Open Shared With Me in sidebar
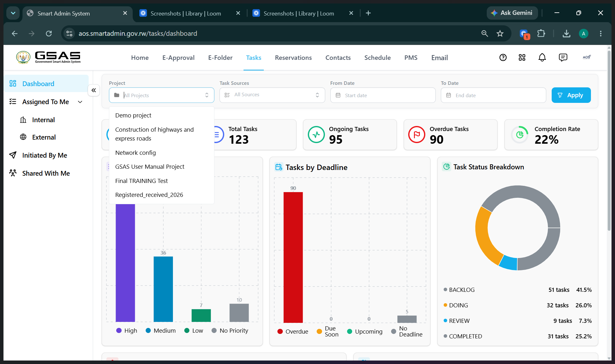Viewport: 615px width, 364px height. pos(46,173)
